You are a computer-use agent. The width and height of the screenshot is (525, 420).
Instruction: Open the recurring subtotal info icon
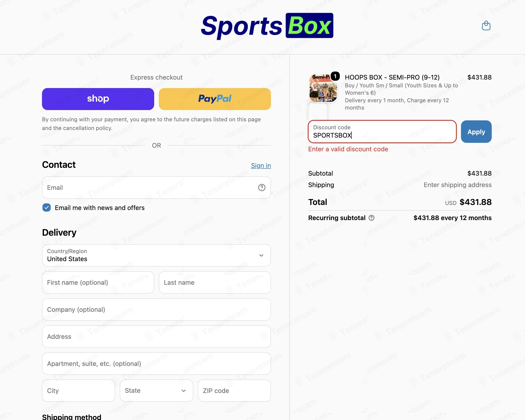(371, 218)
